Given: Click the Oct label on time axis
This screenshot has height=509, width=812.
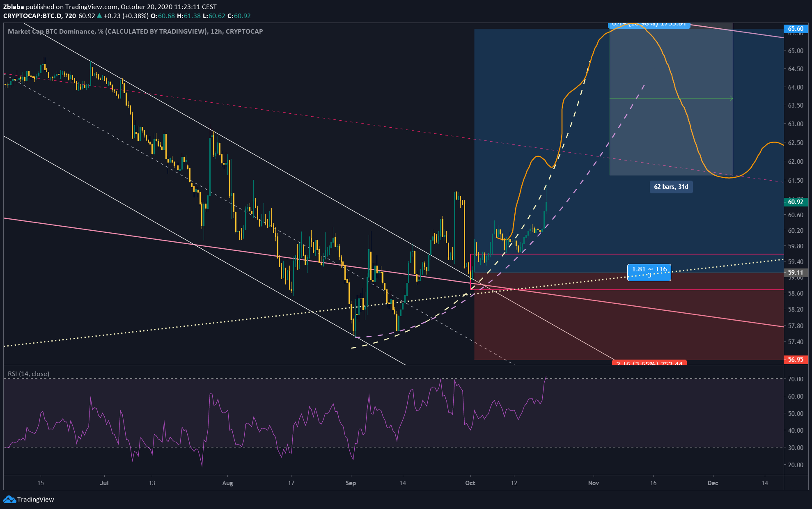Looking at the screenshot, I should (470, 483).
